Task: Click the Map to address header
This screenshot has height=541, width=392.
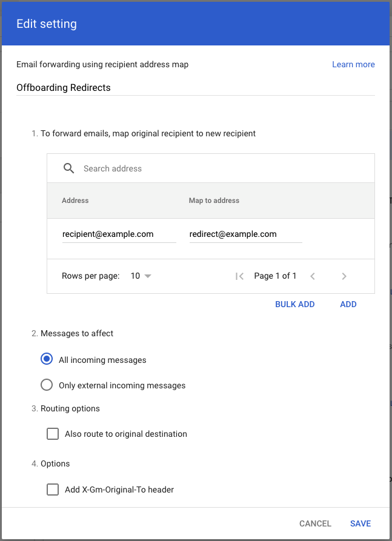Action: point(214,201)
